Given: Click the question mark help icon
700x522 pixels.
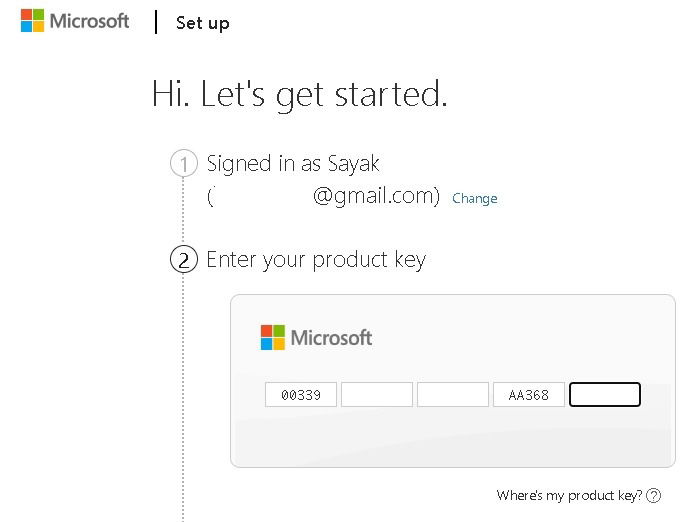Looking at the screenshot, I should (x=654, y=495).
